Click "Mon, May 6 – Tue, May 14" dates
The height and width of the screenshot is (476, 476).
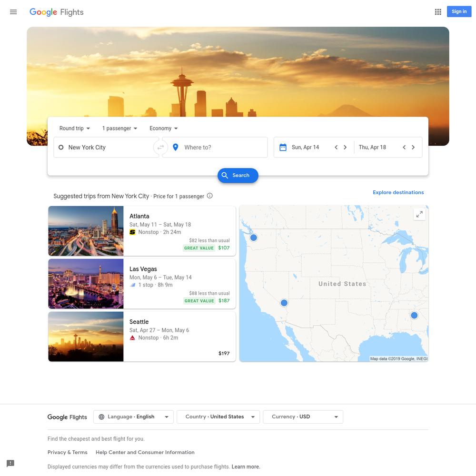point(160,278)
